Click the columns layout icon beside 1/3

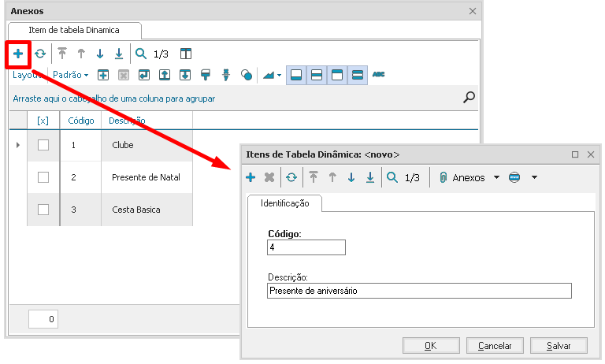(186, 54)
